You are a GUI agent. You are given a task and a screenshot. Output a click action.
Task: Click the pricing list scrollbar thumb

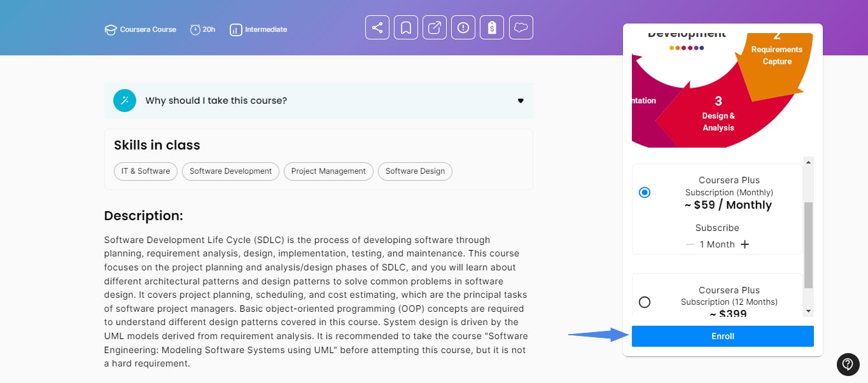click(809, 245)
